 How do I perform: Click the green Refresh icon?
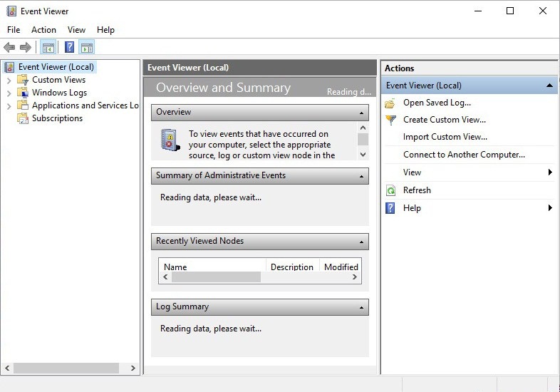point(390,190)
